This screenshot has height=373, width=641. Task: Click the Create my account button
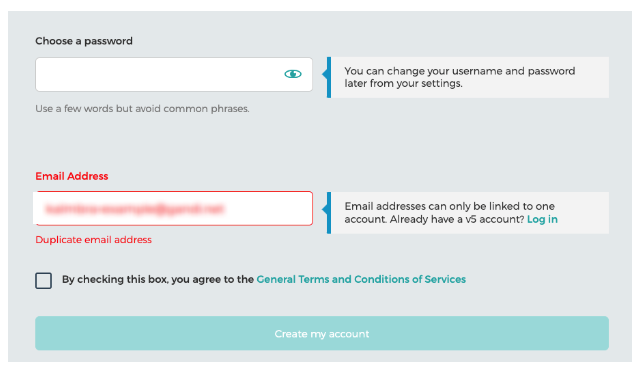322,333
